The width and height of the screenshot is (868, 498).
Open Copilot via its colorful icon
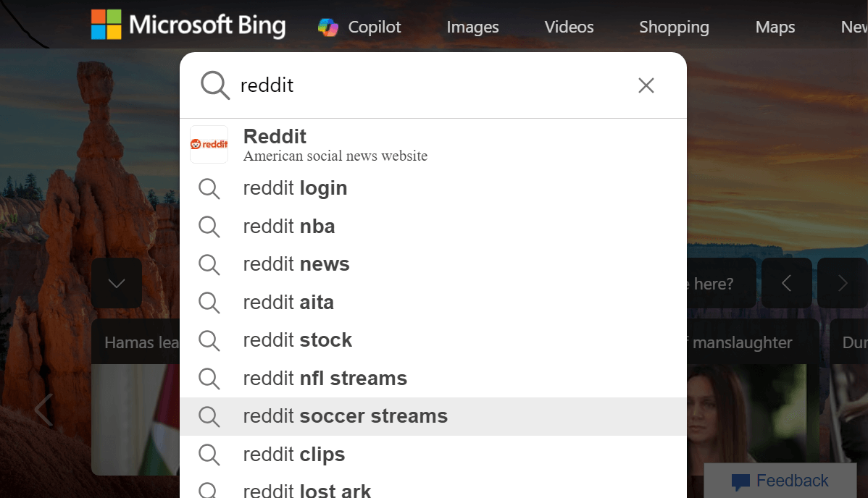328,27
